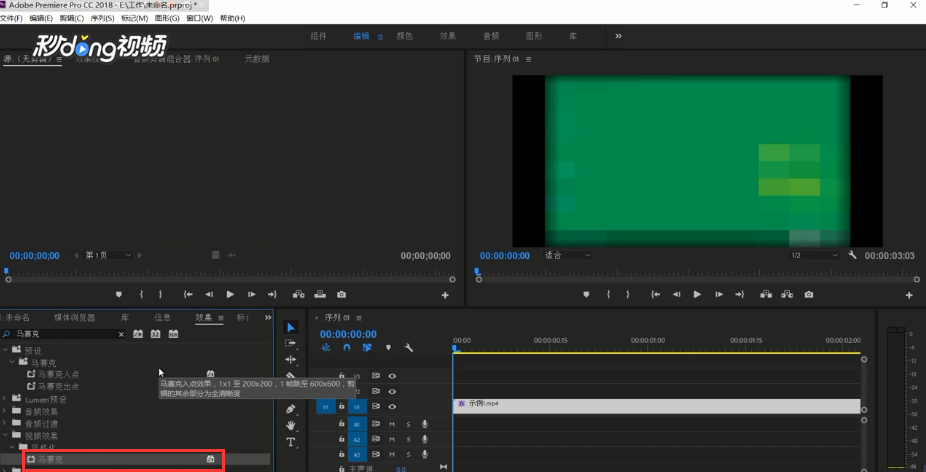Image resolution: width=926 pixels, height=472 pixels.
Task: Select the Selection arrow tool
Action: click(291, 327)
